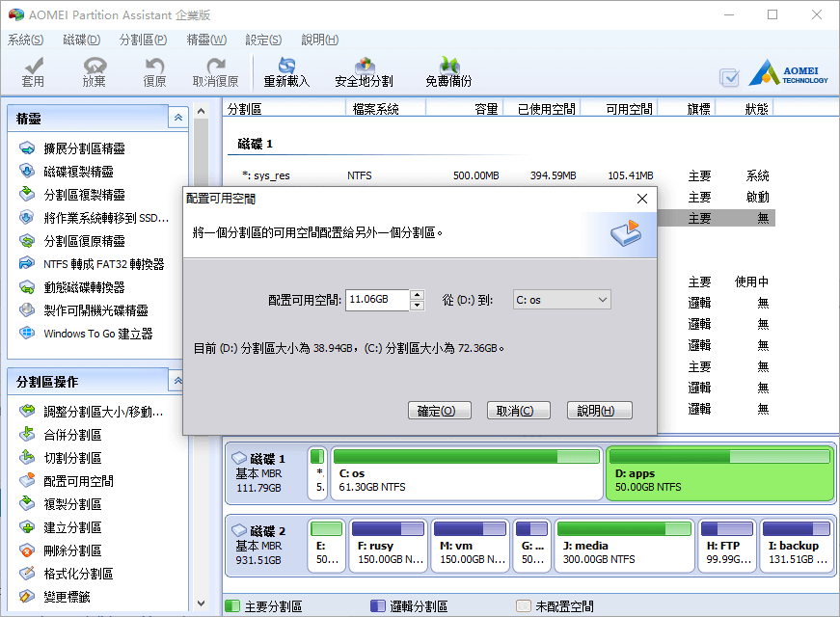Open NTFS 轉成 FAT32 轉換器

pyautogui.click(x=92, y=264)
